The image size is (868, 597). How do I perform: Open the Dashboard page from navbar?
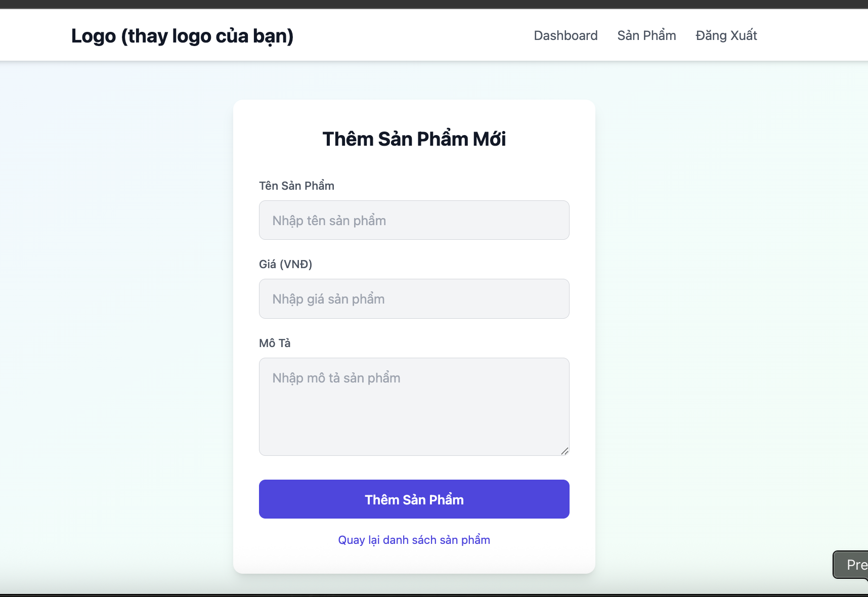pyautogui.click(x=566, y=35)
